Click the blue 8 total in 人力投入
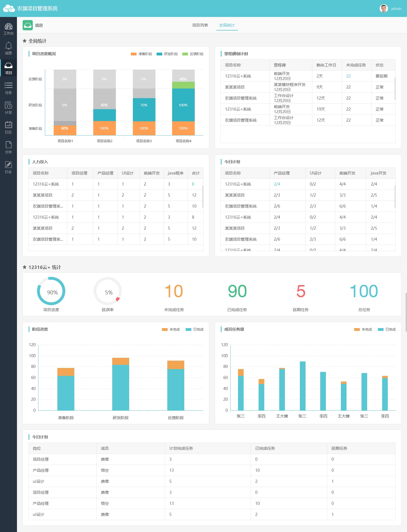 point(193,184)
